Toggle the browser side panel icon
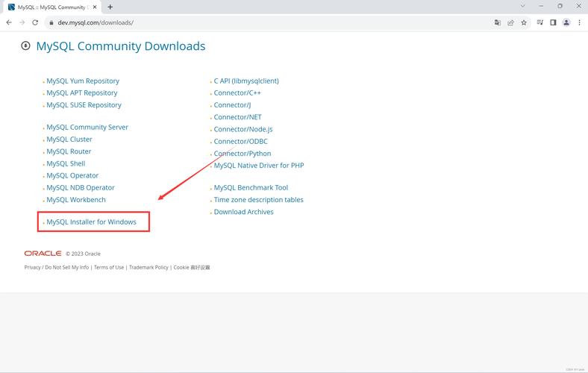Image resolution: width=588 pixels, height=373 pixels. point(553,22)
